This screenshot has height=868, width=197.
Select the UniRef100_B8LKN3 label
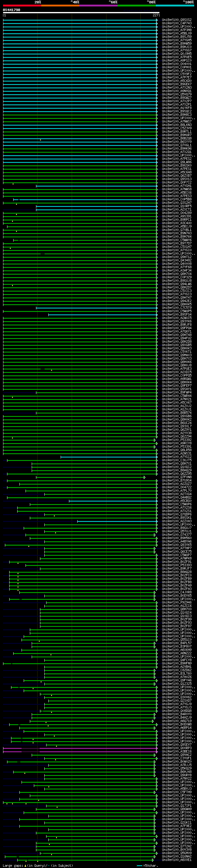pos(177,125)
